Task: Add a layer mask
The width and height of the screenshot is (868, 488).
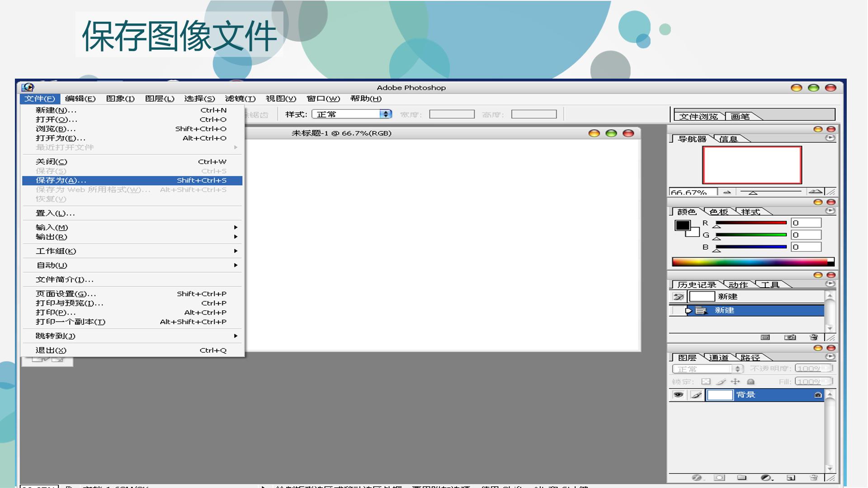Action: 719,478
